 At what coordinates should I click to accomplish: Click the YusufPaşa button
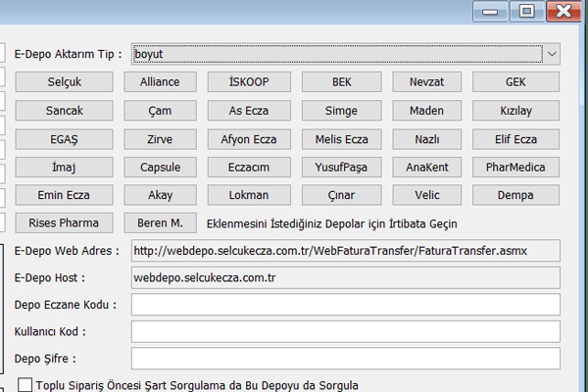pyautogui.click(x=342, y=167)
